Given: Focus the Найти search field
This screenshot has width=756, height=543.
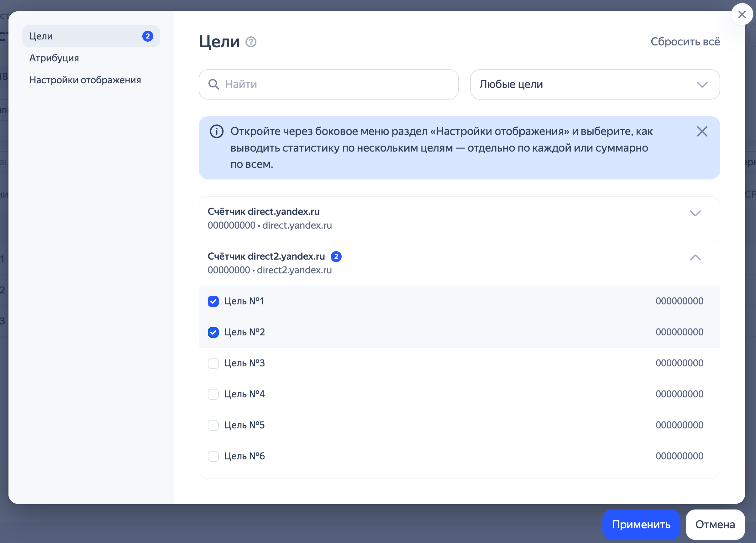Looking at the screenshot, I should click(x=329, y=84).
